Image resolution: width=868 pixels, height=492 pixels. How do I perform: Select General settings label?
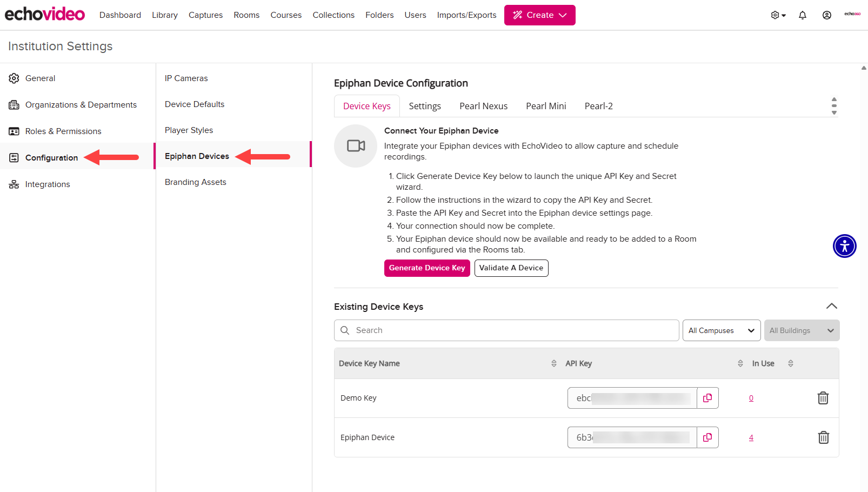coord(40,78)
